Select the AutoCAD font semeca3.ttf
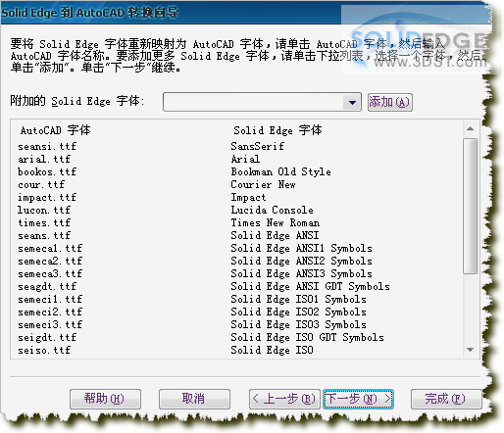Image resolution: width=504 pixels, height=433 pixels. [50, 273]
